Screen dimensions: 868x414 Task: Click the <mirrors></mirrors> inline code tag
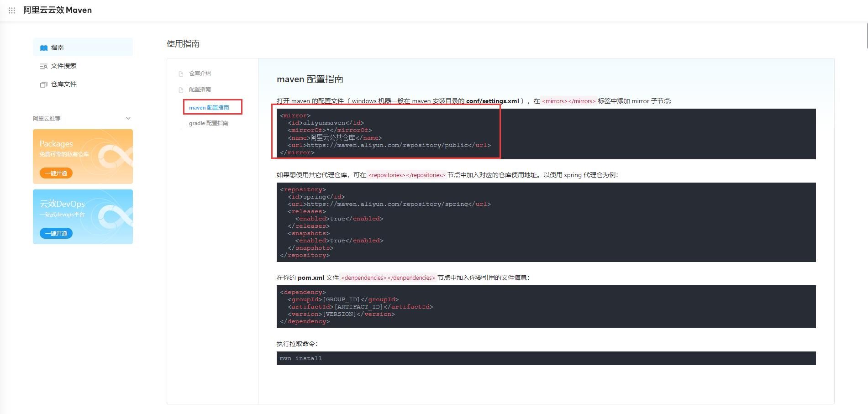pyautogui.click(x=569, y=101)
